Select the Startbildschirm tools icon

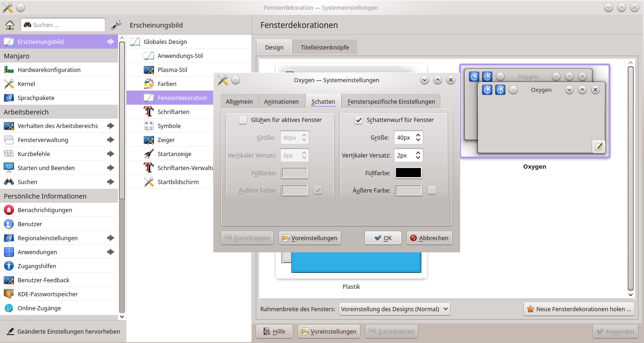[x=149, y=182]
